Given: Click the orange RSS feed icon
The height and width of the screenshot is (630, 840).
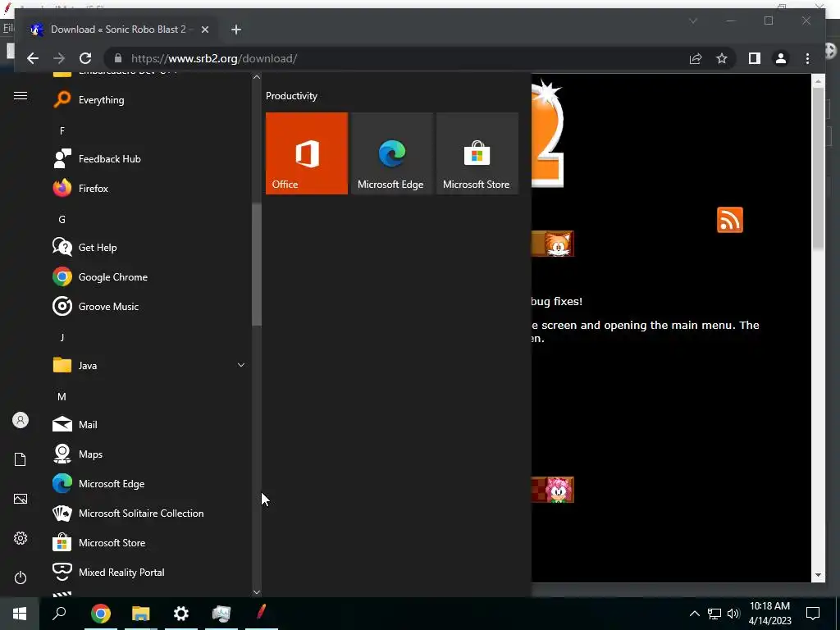Looking at the screenshot, I should point(729,220).
